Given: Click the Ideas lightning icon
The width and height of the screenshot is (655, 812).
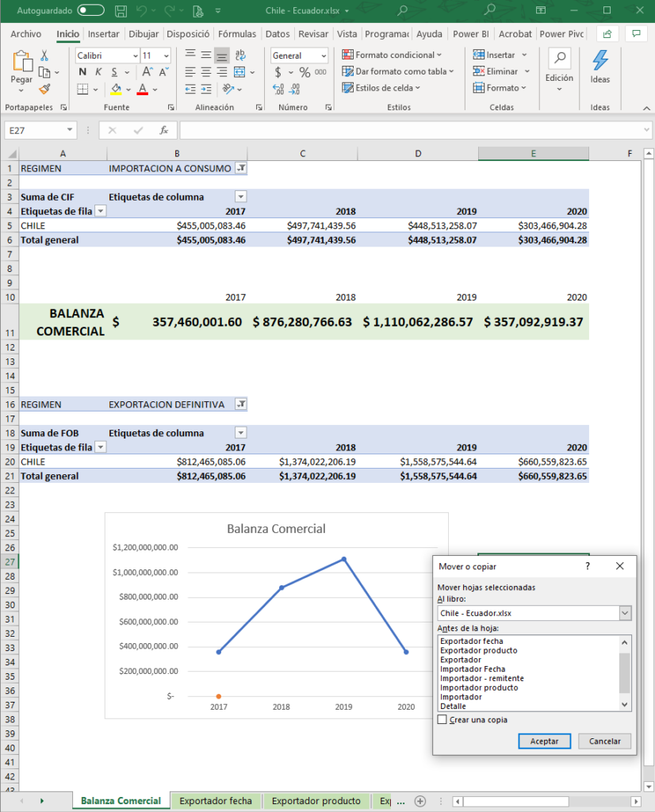Looking at the screenshot, I should click(600, 62).
